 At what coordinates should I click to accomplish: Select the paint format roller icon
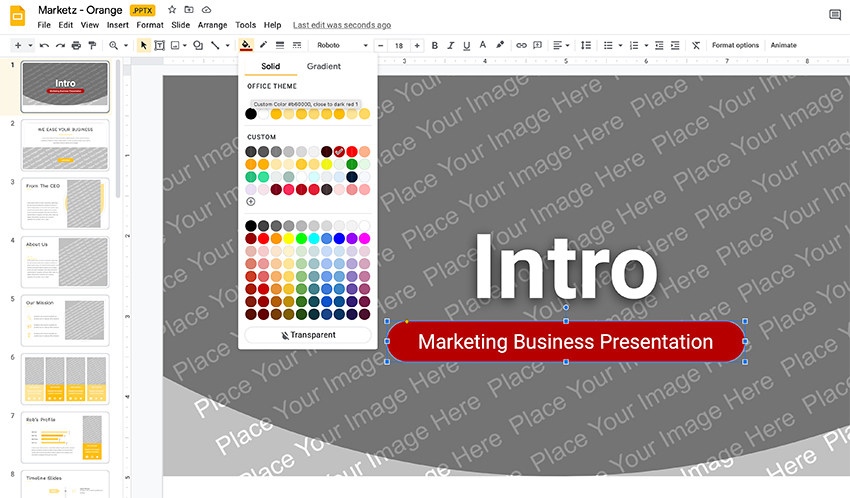click(92, 46)
